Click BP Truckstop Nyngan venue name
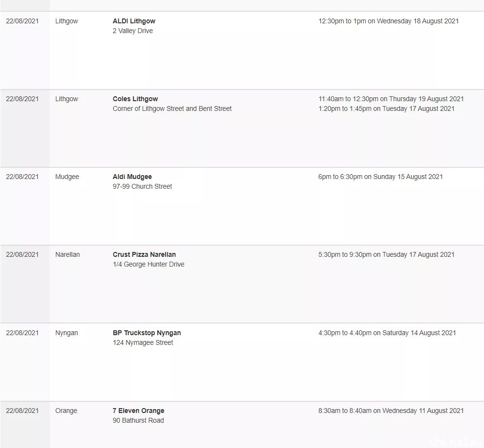Image resolution: width=484 pixels, height=448 pixels. [x=147, y=333]
